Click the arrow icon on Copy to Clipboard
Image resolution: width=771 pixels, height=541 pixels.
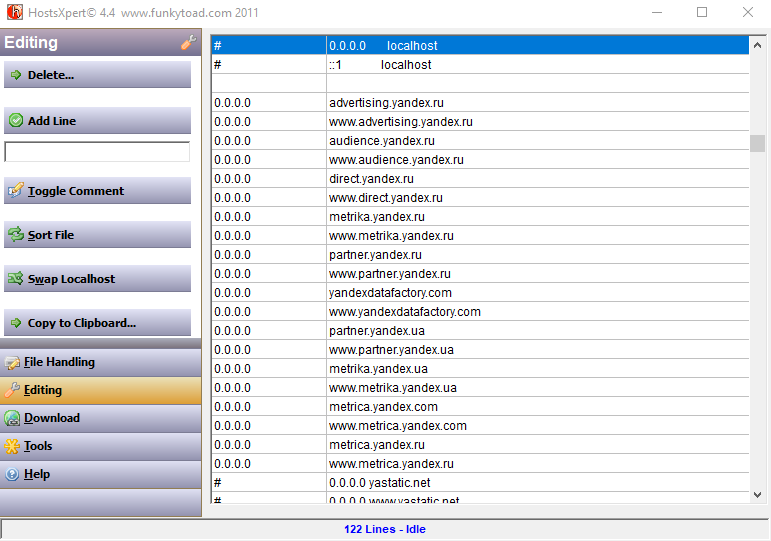[x=16, y=323]
